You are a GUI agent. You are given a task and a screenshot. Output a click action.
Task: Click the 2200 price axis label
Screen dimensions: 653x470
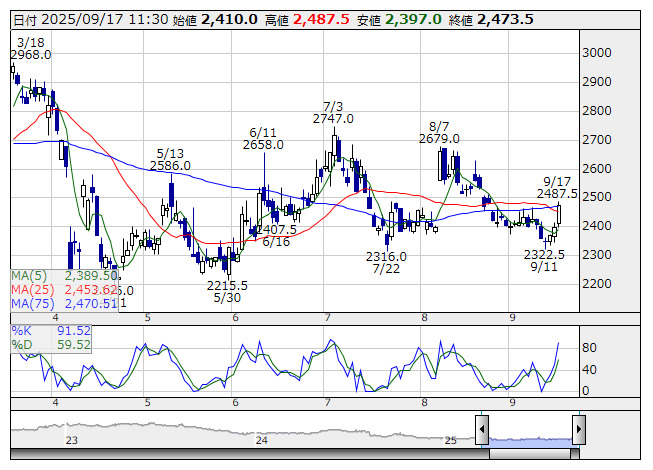tap(597, 284)
